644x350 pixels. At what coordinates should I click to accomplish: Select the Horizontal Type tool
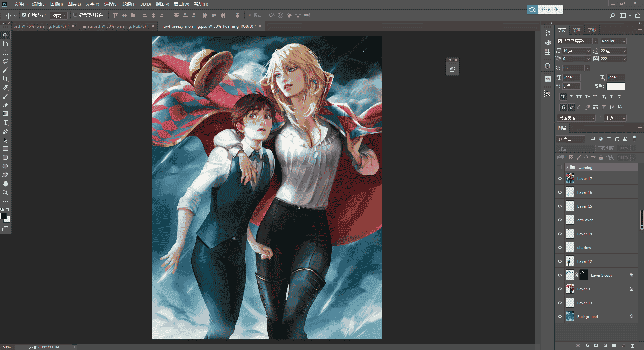5,123
